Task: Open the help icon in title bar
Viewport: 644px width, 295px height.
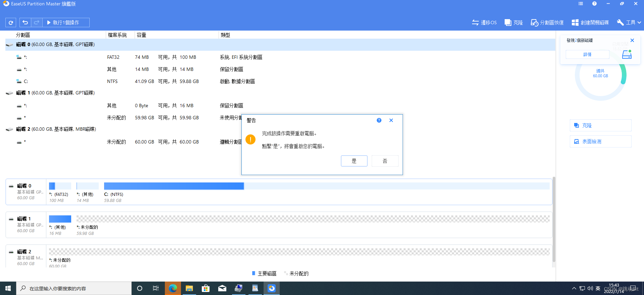Action: click(594, 4)
